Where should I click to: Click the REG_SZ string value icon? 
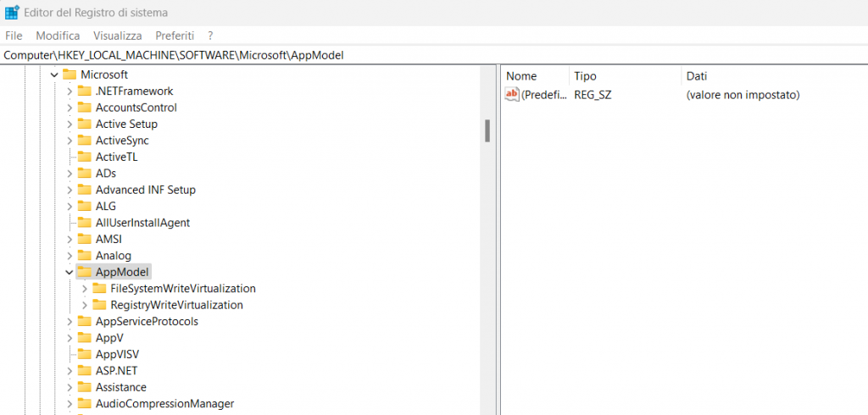[511, 95]
